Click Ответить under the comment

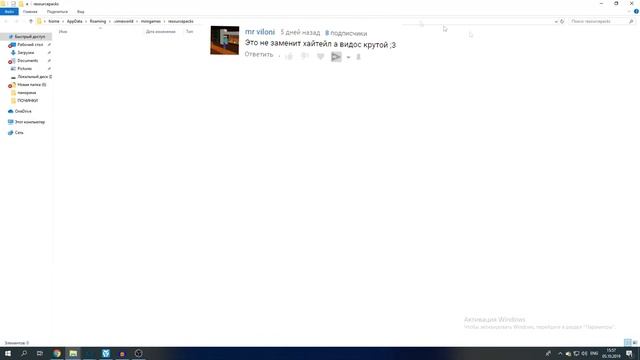[x=259, y=54]
